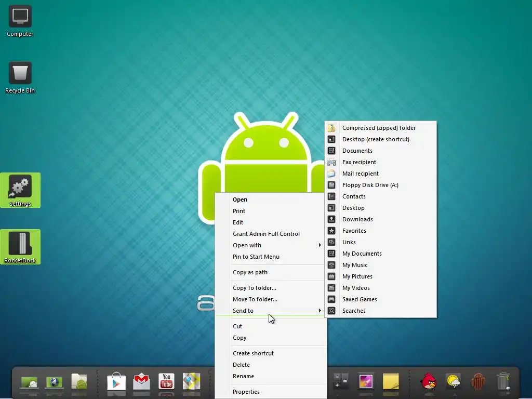Viewport: 532px width, 399px height.
Task: Open the Gmail envelope icon in the dock
Action: click(x=141, y=381)
